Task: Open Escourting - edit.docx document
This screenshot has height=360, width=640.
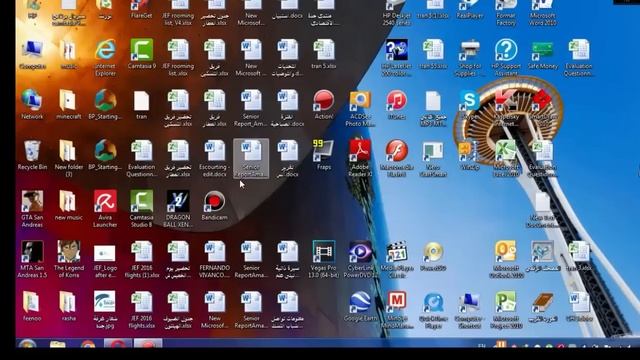Action: pos(215,159)
